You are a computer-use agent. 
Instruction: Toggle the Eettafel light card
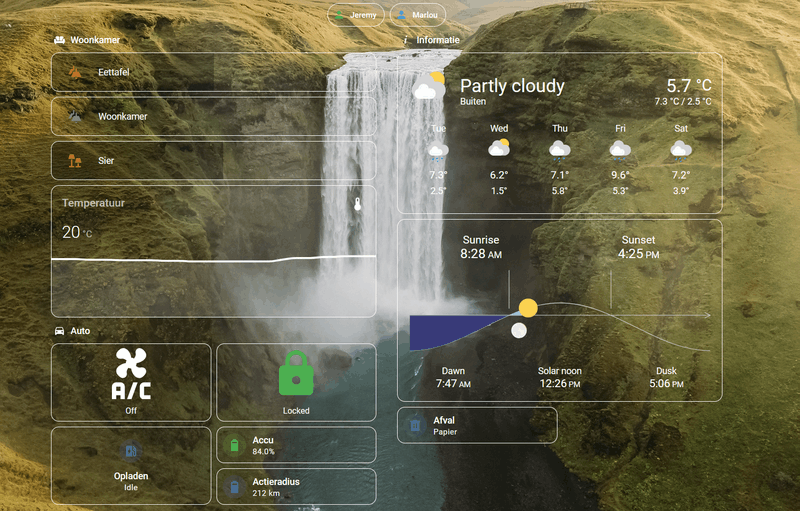click(x=214, y=72)
